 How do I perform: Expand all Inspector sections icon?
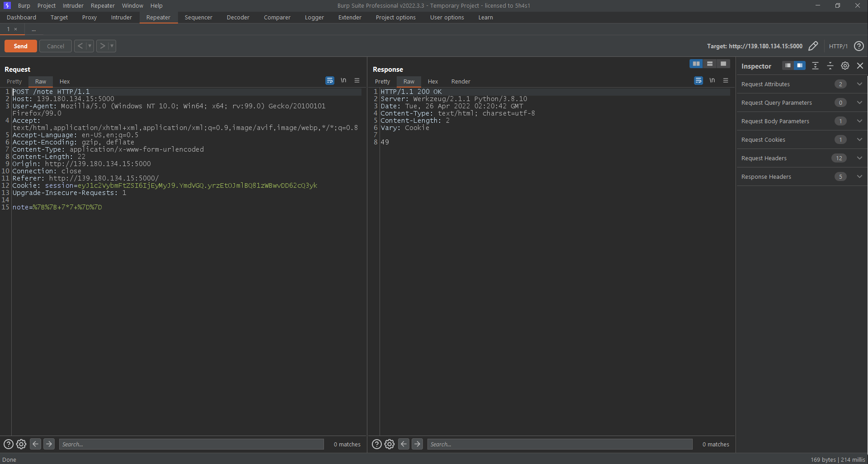coord(815,66)
